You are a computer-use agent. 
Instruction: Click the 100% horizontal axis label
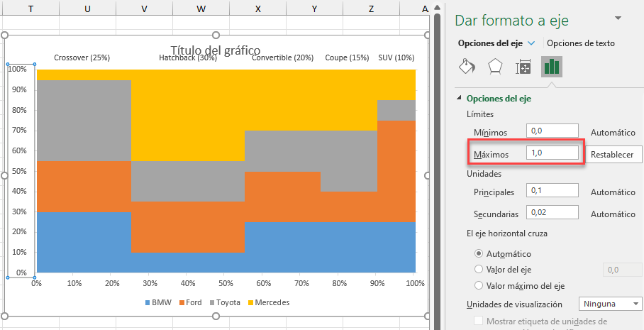click(415, 283)
